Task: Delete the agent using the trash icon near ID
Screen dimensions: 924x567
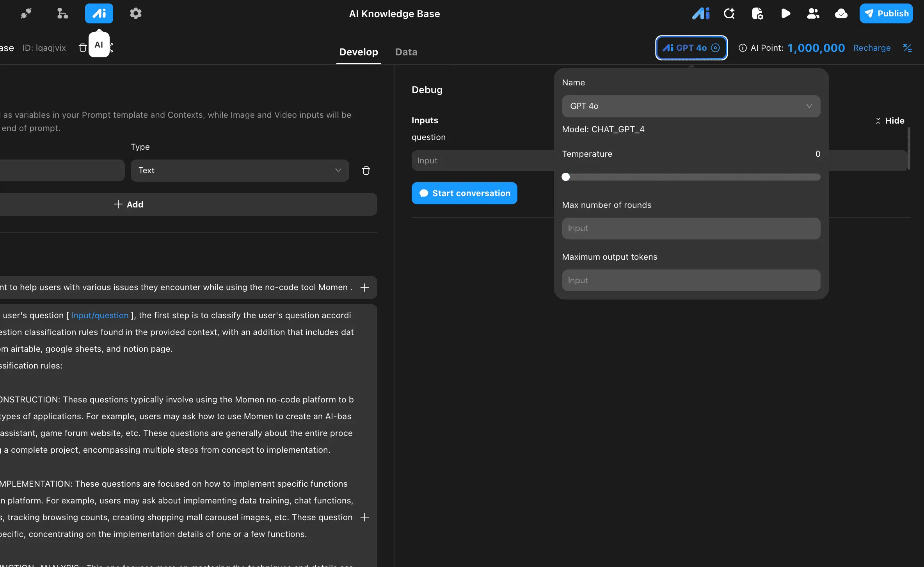Action: [x=83, y=48]
